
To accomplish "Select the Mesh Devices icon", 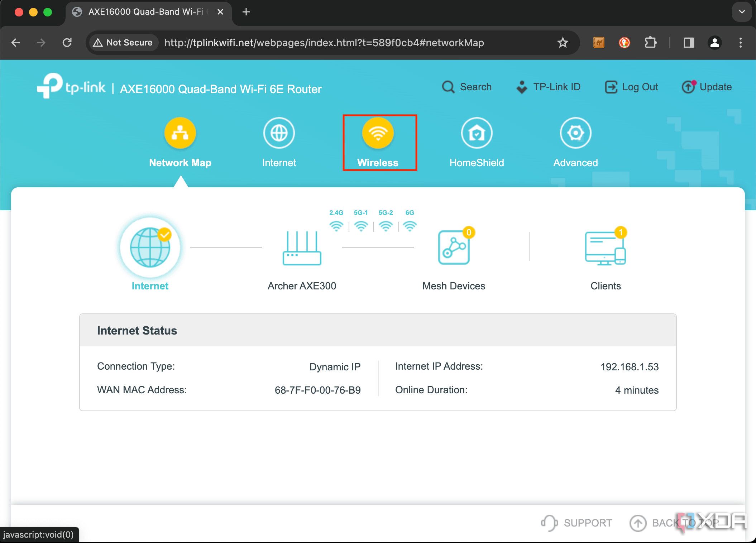I will (x=454, y=247).
